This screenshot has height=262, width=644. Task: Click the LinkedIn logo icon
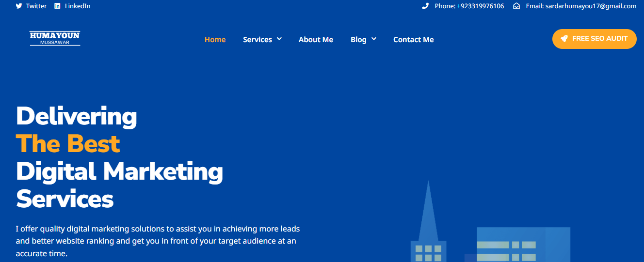pos(57,6)
